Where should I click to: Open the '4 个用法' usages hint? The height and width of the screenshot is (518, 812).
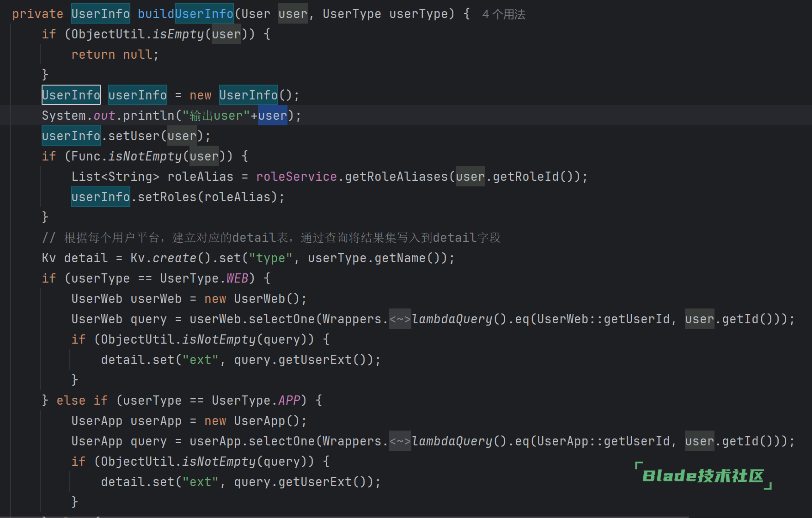(503, 14)
